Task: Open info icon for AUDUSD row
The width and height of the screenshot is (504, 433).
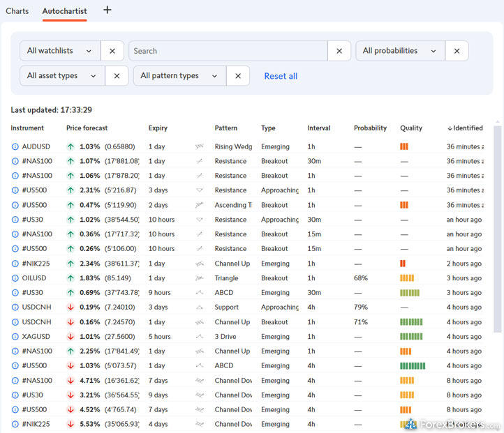Action: [x=15, y=146]
